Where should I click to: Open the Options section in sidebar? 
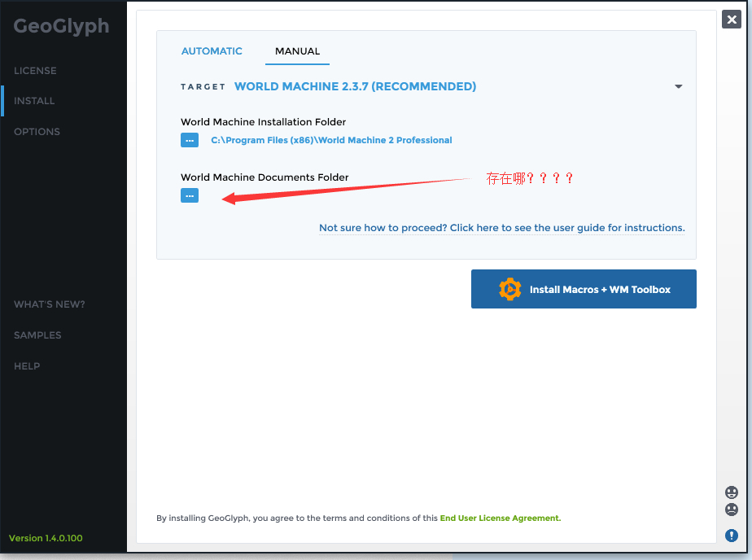click(x=37, y=131)
